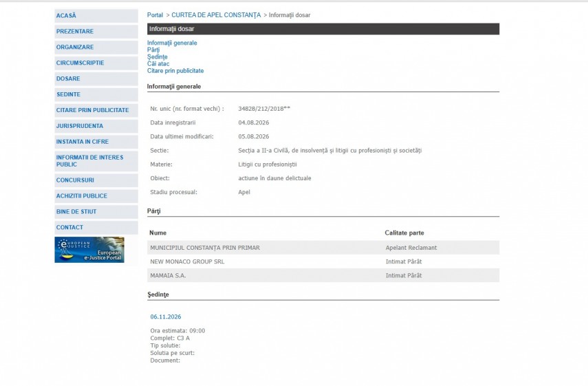
Task: Click the Document label
Action: coord(165,361)
